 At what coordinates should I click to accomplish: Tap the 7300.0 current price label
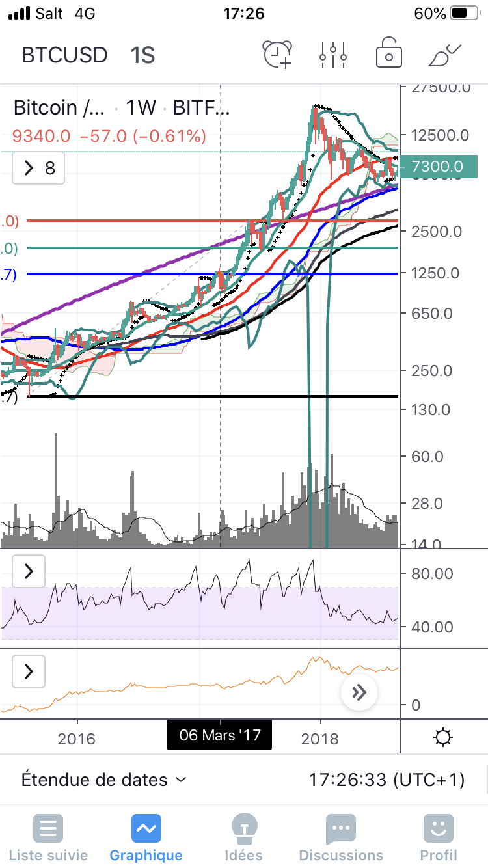(442, 167)
